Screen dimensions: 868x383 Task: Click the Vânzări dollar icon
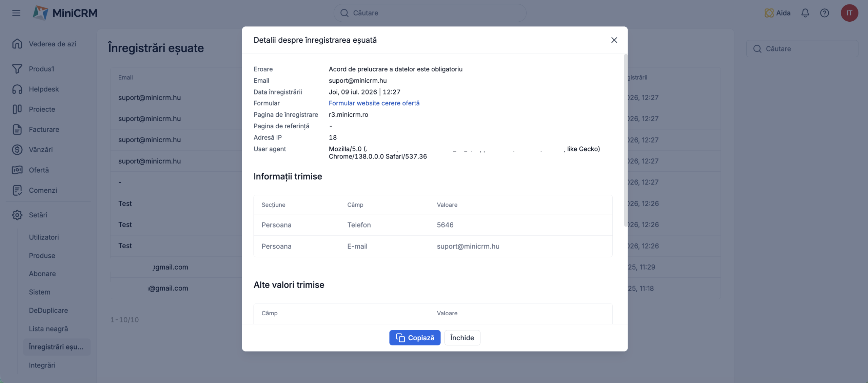click(17, 149)
